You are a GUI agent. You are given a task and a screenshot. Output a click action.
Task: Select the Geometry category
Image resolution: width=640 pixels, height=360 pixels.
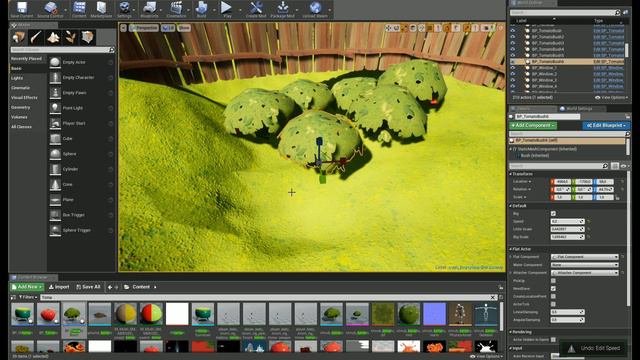point(20,107)
